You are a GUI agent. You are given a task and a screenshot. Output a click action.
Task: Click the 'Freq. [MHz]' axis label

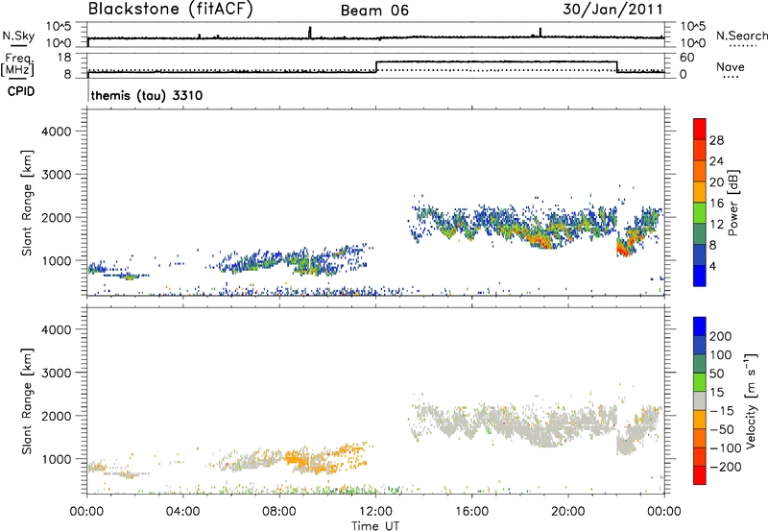(18, 65)
